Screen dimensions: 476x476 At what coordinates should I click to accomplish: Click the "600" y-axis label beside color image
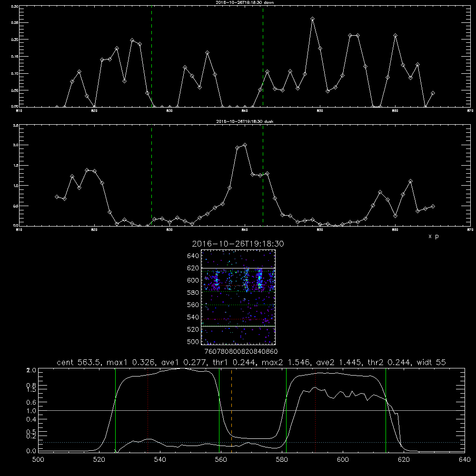(193, 280)
